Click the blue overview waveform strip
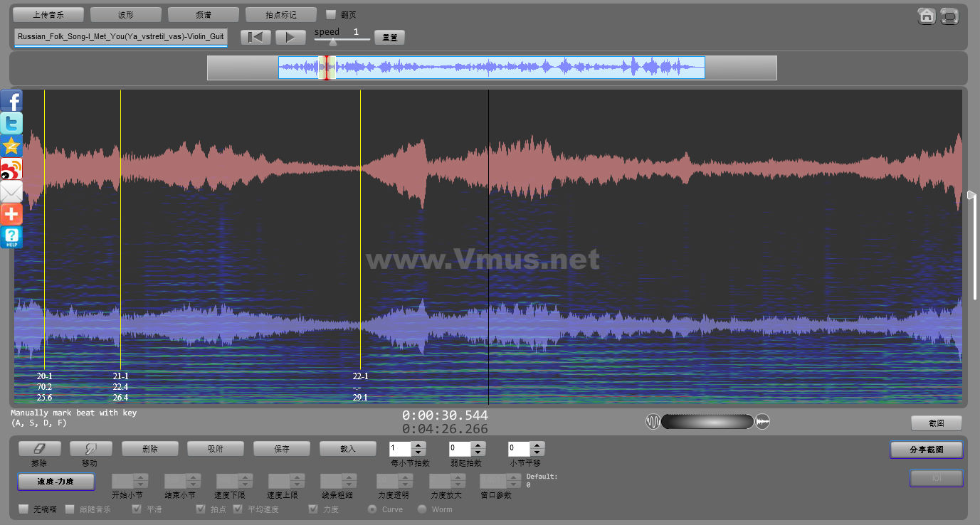Screen dimensions: 980x525 (492, 68)
